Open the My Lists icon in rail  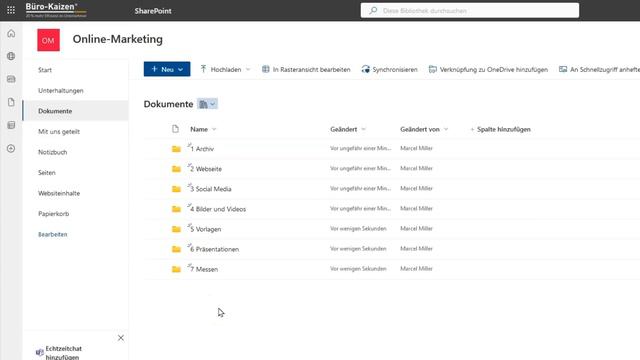[11, 125]
